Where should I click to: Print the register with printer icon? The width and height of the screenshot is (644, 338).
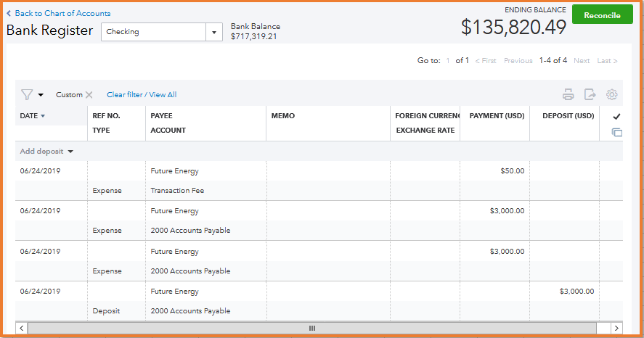(568, 95)
